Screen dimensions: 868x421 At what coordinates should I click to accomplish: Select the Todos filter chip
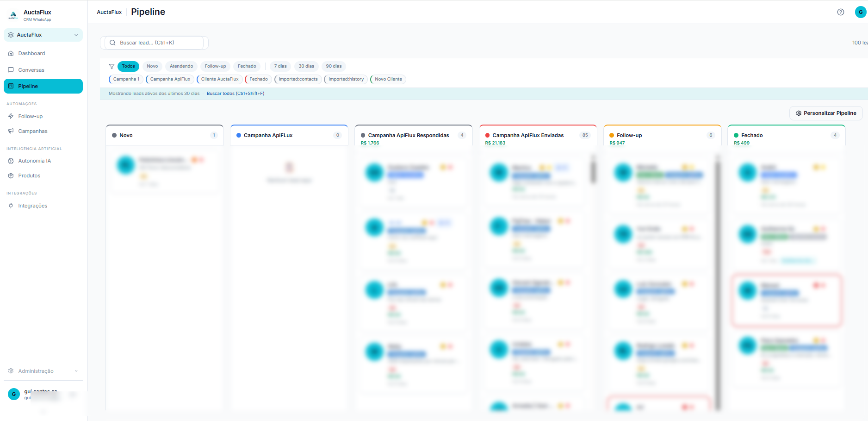(128, 66)
